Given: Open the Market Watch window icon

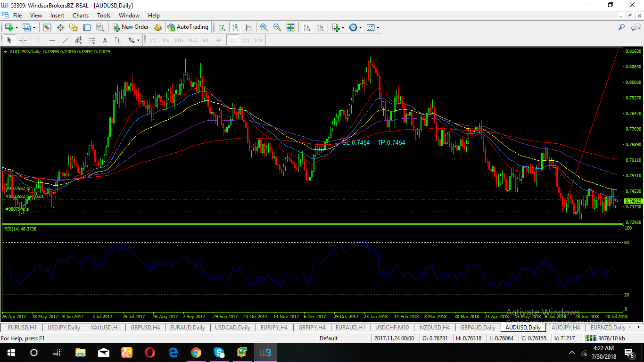Looking at the screenshot, I should [47, 27].
